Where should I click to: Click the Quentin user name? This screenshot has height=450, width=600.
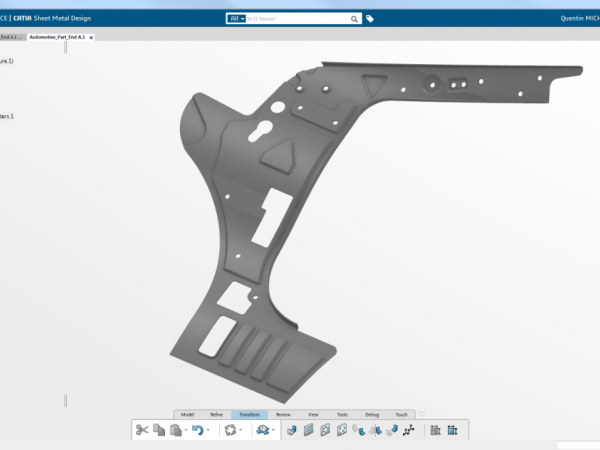click(x=580, y=18)
